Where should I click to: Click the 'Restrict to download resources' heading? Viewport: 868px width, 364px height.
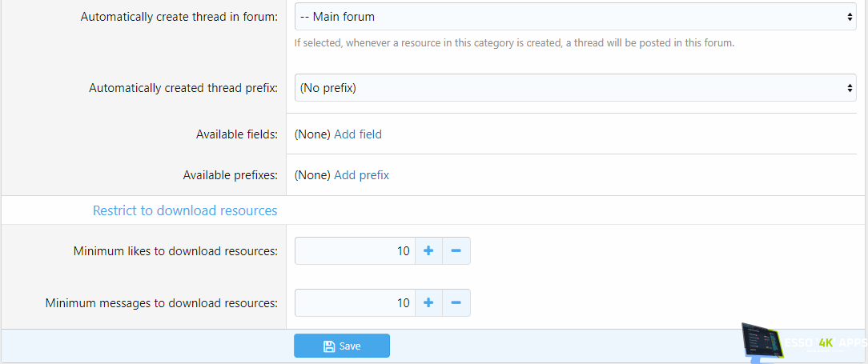[185, 210]
